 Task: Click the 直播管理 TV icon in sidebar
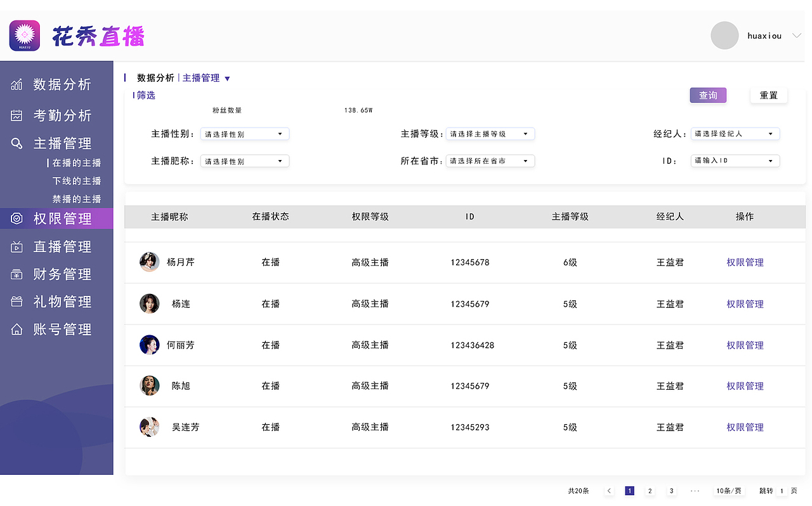(x=17, y=246)
